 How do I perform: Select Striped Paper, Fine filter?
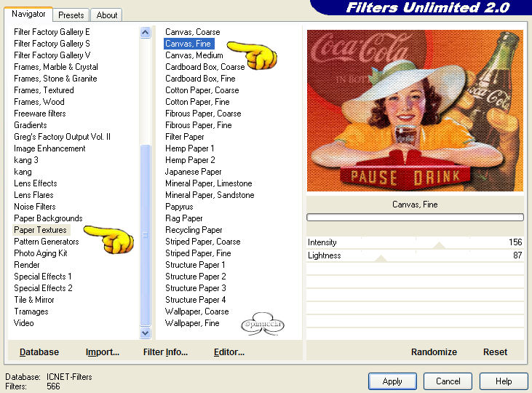pos(198,253)
